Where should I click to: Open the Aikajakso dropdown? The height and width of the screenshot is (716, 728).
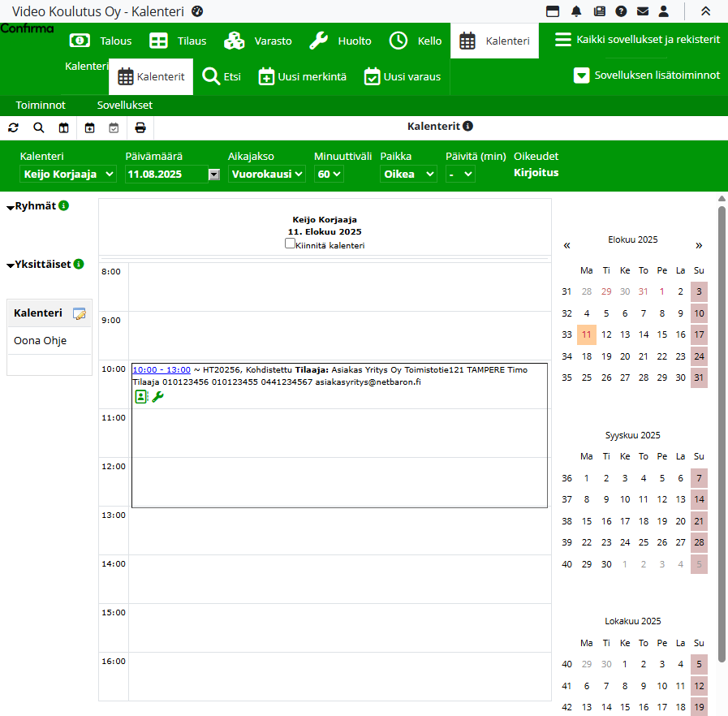pos(266,174)
